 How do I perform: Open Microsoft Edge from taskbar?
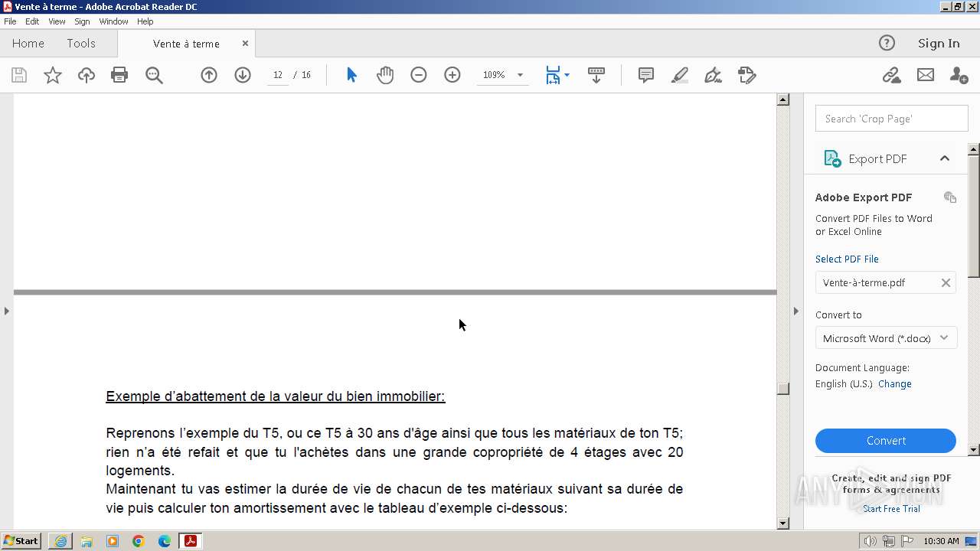click(x=165, y=541)
